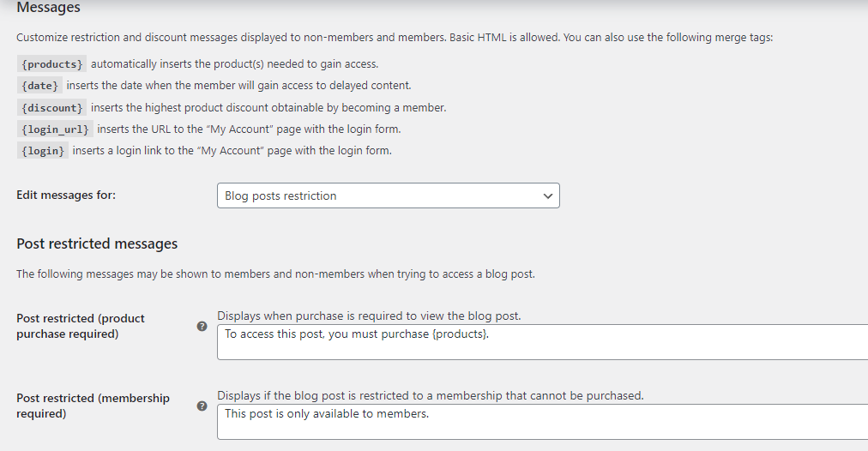Click the Messages section heading
This screenshot has width=868, height=451.
point(48,8)
